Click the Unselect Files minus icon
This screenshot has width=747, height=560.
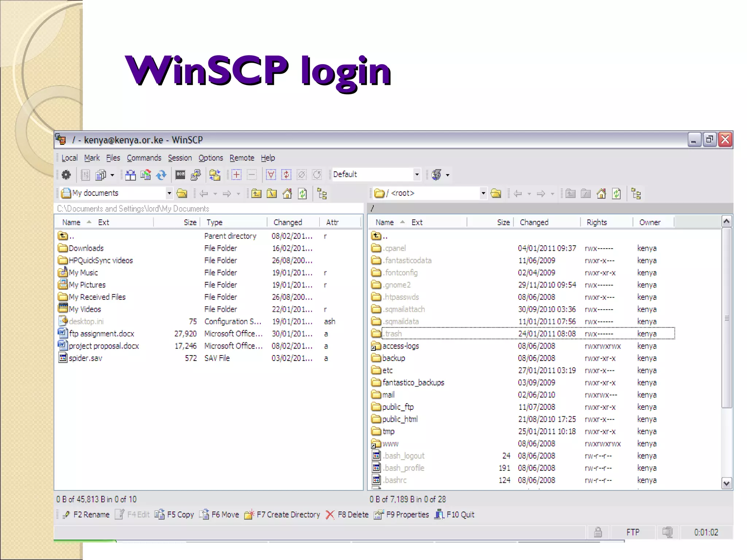point(252,175)
